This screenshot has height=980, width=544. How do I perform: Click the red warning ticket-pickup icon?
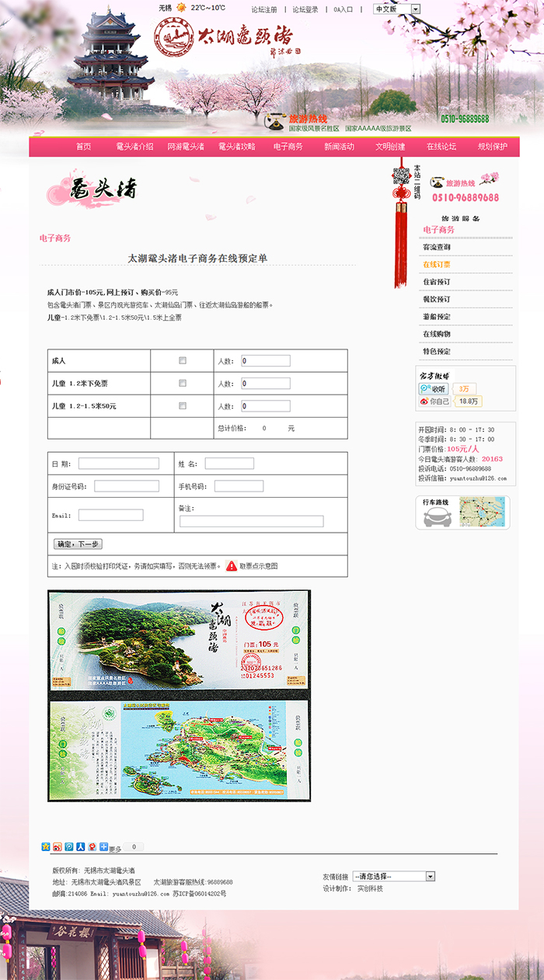pyautogui.click(x=232, y=566)
